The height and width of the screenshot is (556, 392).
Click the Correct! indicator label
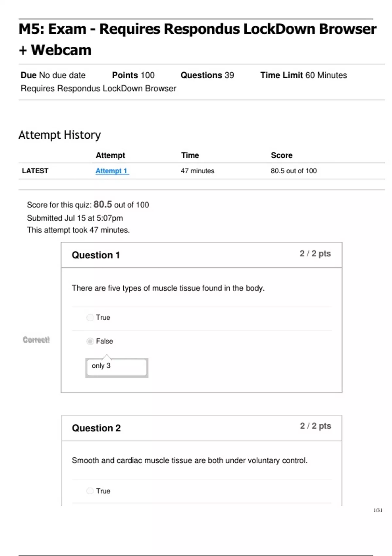click(x=36, y=340)
